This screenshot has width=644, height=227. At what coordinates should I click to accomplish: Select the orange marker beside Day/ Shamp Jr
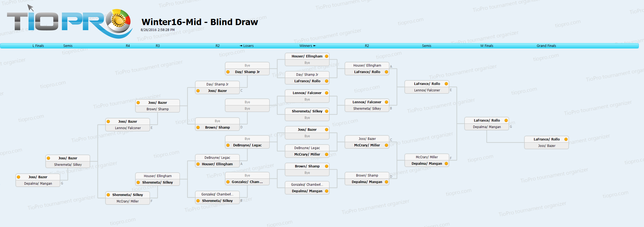pos(228,72)
